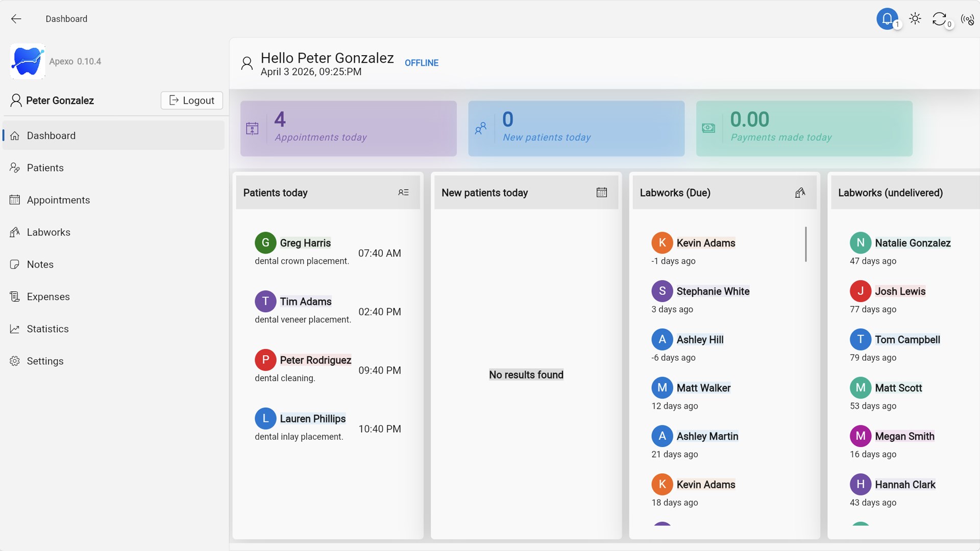980x551 pixels.
Task: Click the Labworks (Due) panel icon
Action: 800,192
